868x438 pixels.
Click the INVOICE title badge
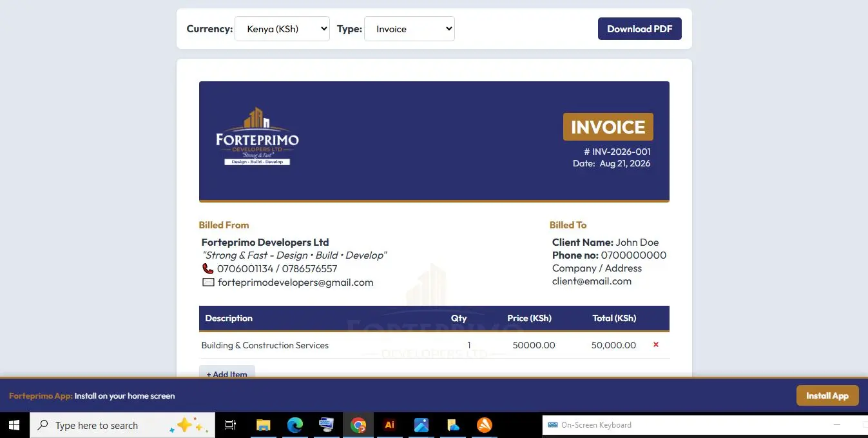(608, 127)
